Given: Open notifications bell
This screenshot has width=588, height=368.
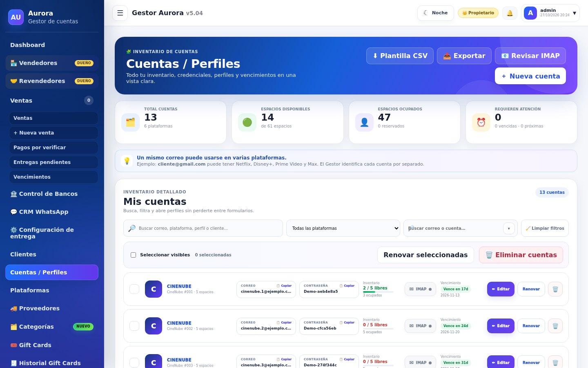Looking at the screenshot, I should click(510, 13).
